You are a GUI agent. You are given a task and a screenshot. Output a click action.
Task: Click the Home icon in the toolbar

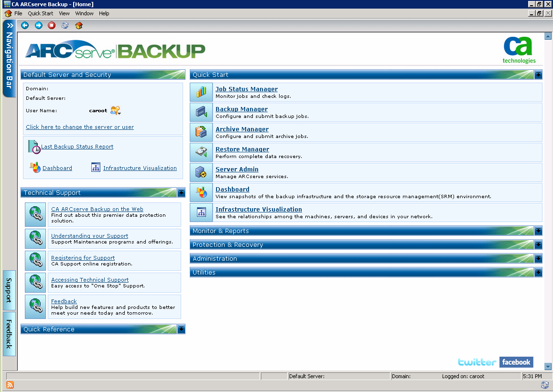point(79,25)
